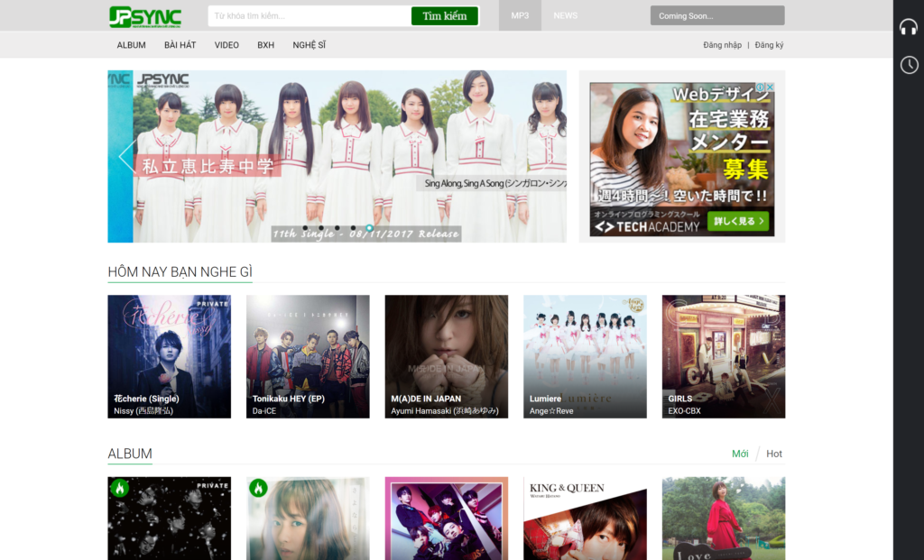
Task: Select the fourth banner carousel dot
Action: [353, 228]
